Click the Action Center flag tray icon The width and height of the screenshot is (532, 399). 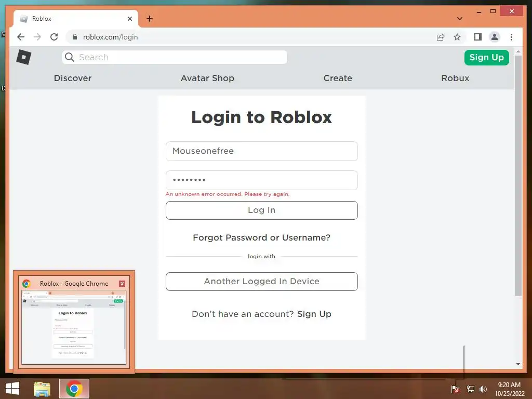(x=455, y=389)
